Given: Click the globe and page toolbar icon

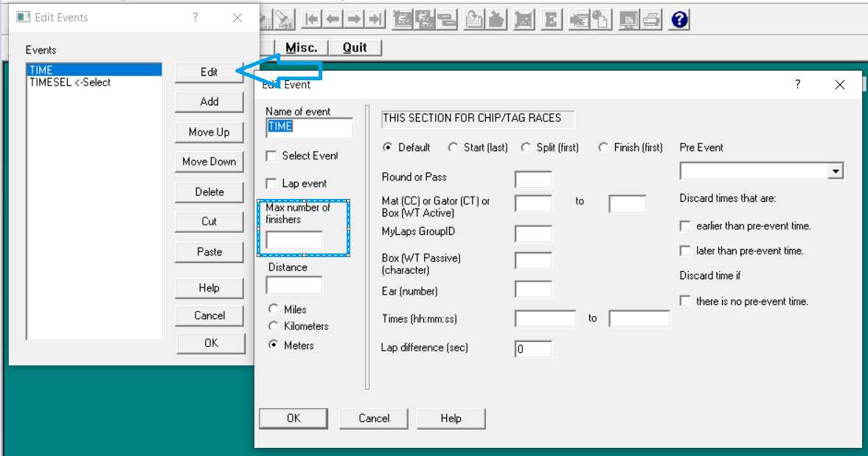Looking at the screenshot, I should [x=600, y=20].
